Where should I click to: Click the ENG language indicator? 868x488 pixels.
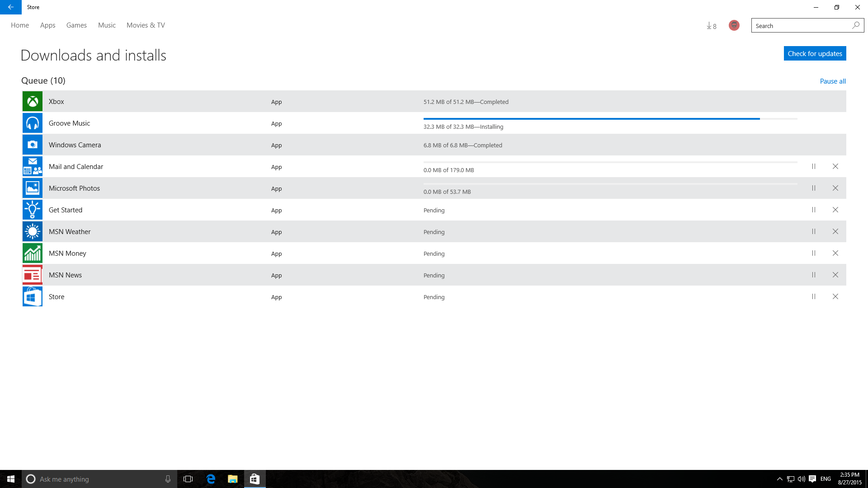(x=826, y=479)
